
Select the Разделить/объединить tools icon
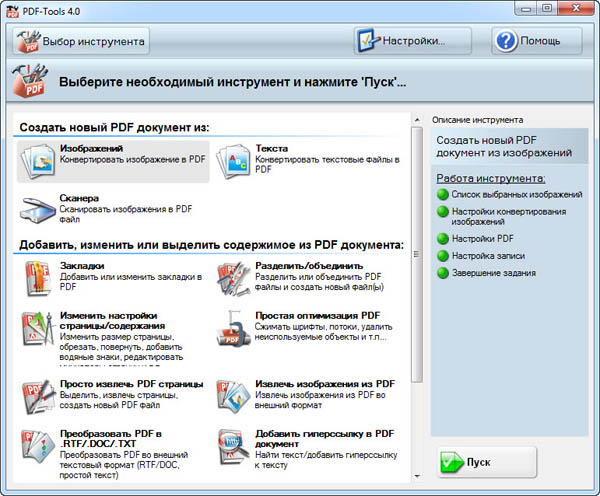(x=233, y=279)
